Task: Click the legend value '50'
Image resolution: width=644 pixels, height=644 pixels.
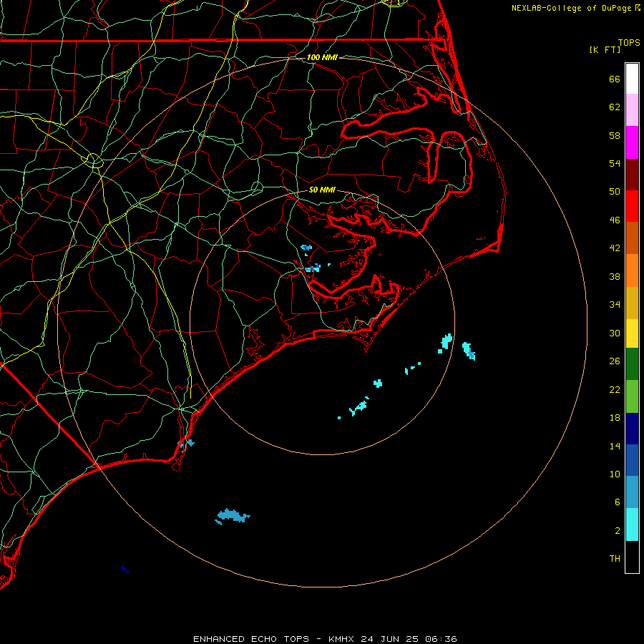Action: click(x=615, y=192)
